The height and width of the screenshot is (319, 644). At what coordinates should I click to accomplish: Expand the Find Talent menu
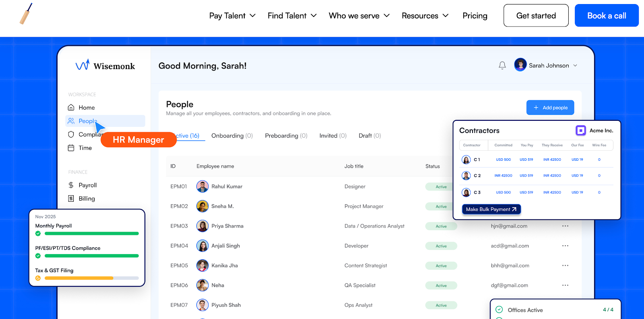[292, 16]
